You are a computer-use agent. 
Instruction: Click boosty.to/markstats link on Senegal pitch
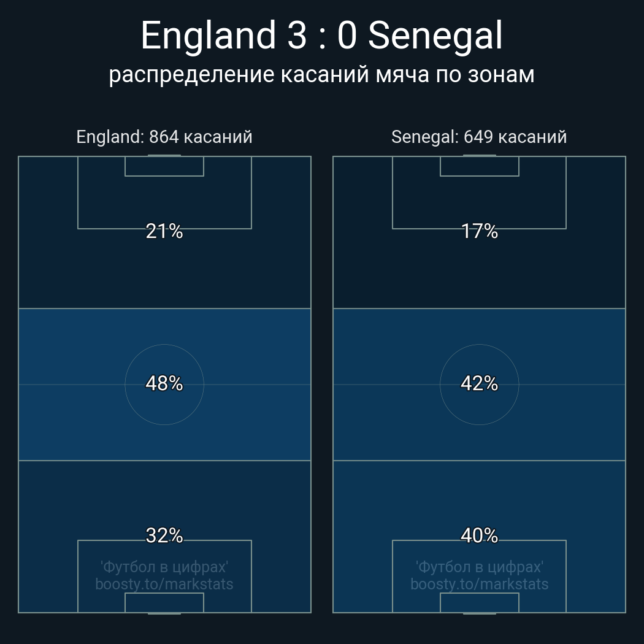point(479,584)
